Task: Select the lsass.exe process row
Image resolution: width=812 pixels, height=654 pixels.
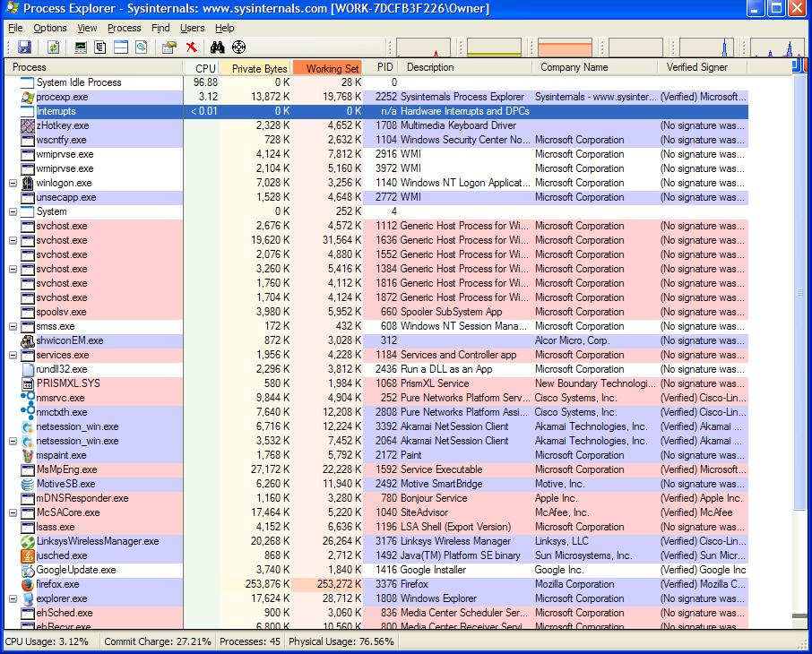Action: coord(376,527)
